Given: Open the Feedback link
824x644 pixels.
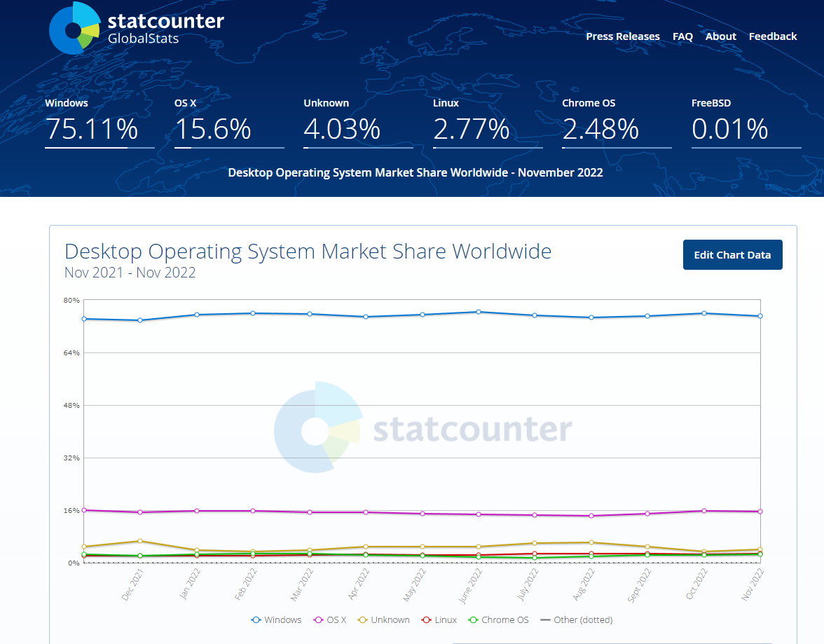Looking at the screenshot, I should click(x=772, y=36).
